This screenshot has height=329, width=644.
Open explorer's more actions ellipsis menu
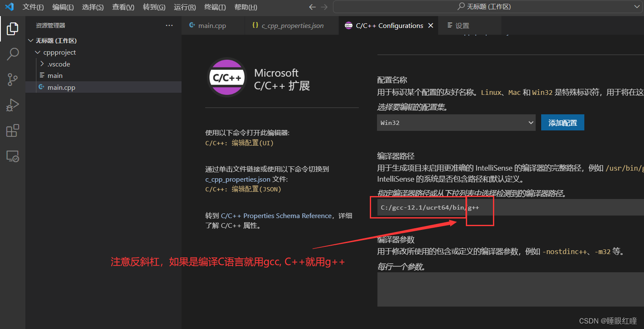click(x=169, y=25)
